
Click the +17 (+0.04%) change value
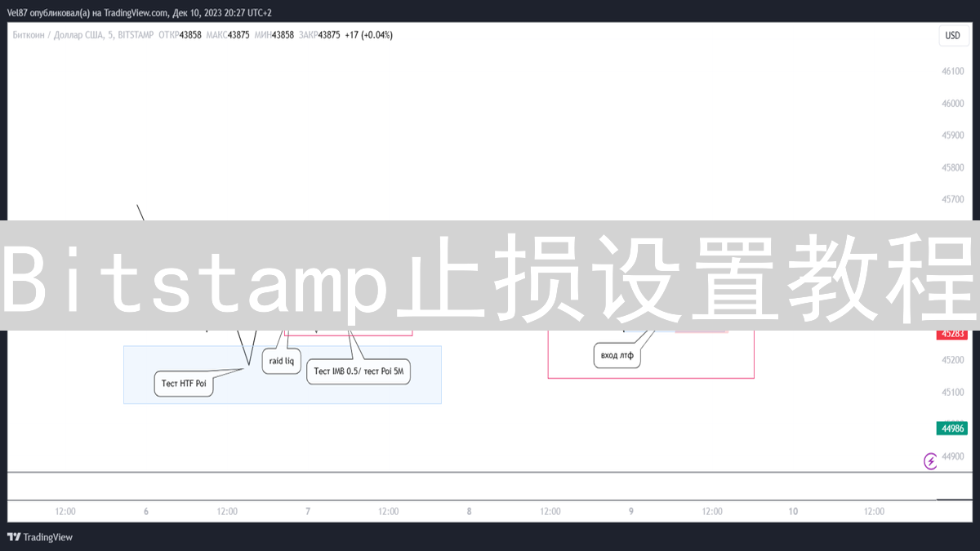click(368, 35)
